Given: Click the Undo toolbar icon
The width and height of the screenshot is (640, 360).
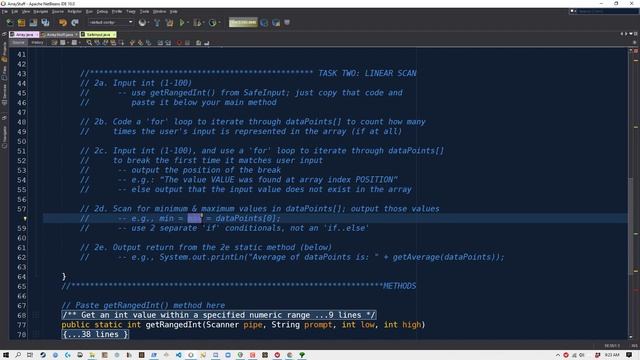Looking at the screenshot, I should point(62,23).
